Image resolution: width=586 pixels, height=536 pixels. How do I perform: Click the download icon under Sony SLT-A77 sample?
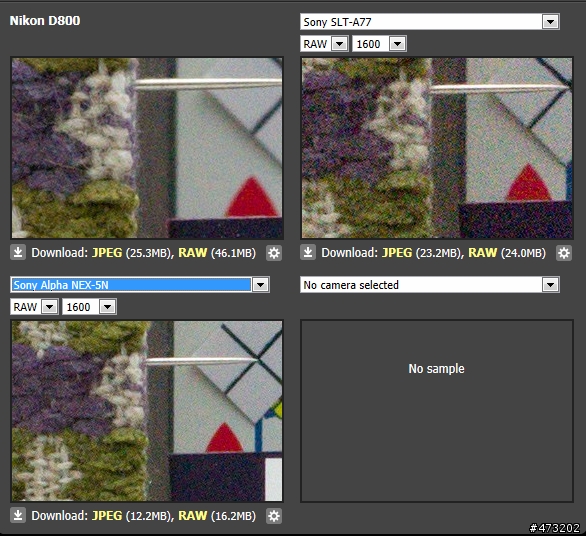coord(308,253)
